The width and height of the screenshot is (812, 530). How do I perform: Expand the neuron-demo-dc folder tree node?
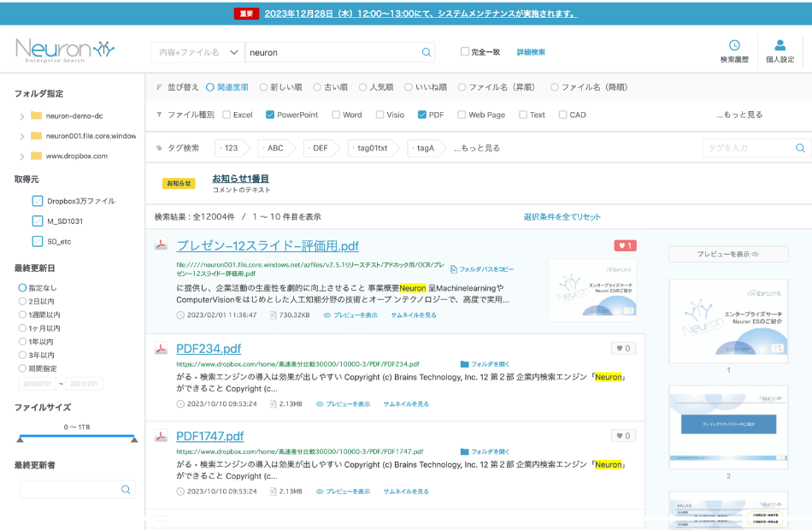point(21,115)
